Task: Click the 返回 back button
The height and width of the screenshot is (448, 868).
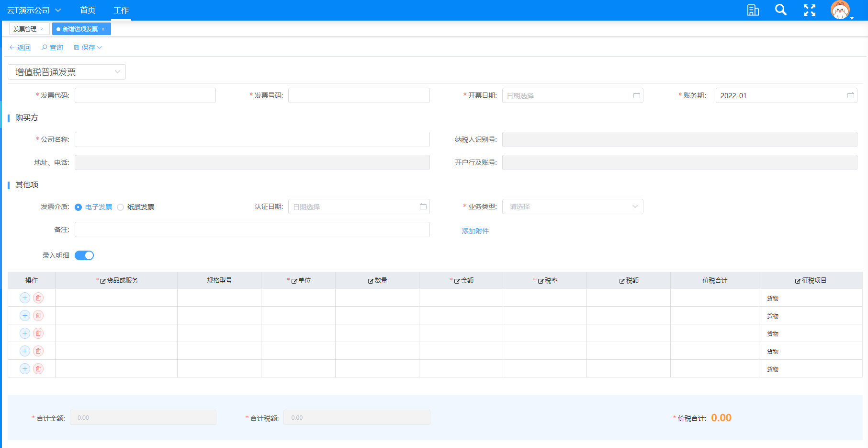Action: pos(20,47)
